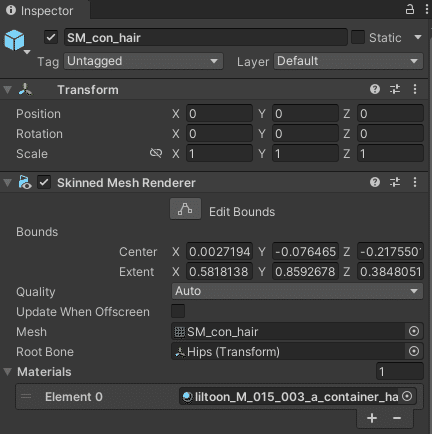Collapse the Skinned Mesh Renderer foldout

coord(8,183)
